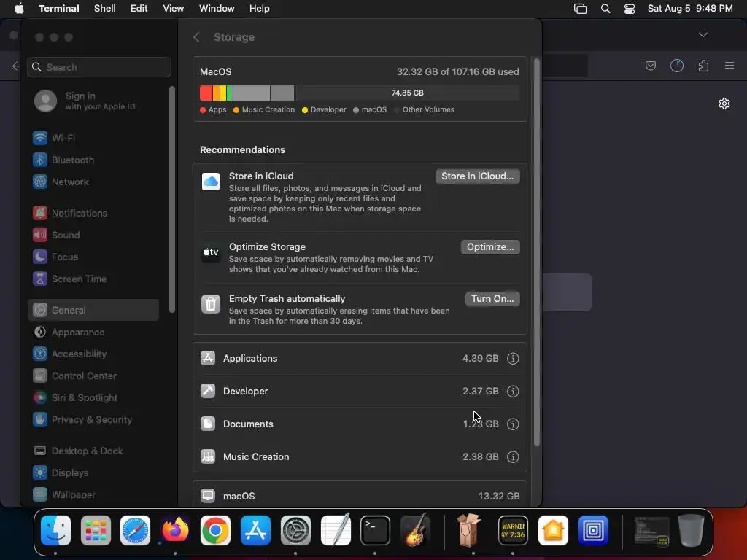
Task: Open Wallpaper settings
Action: point(64,495)
